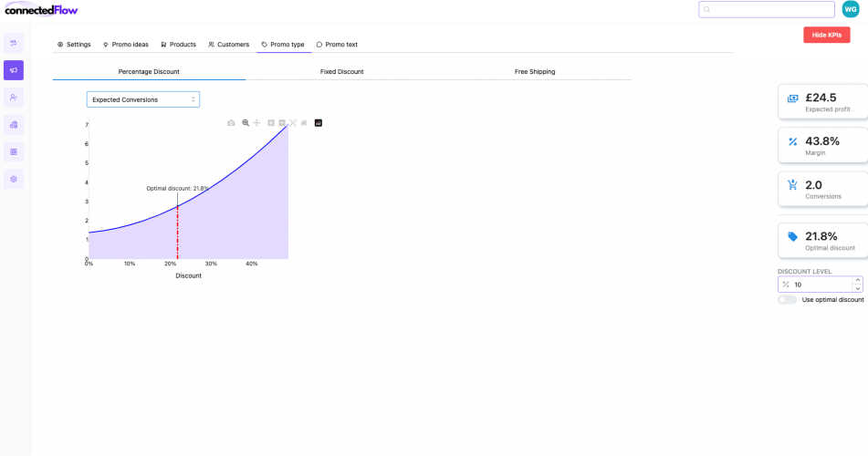
Task: Open the settings gear sidebar icon
Action: (x=14, y=179)
